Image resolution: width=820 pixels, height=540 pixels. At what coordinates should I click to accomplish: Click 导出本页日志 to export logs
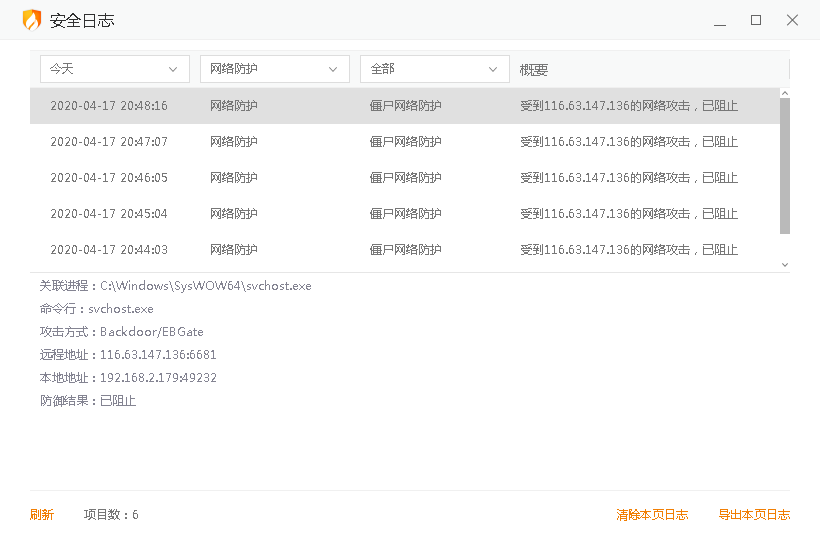point(754,515)
